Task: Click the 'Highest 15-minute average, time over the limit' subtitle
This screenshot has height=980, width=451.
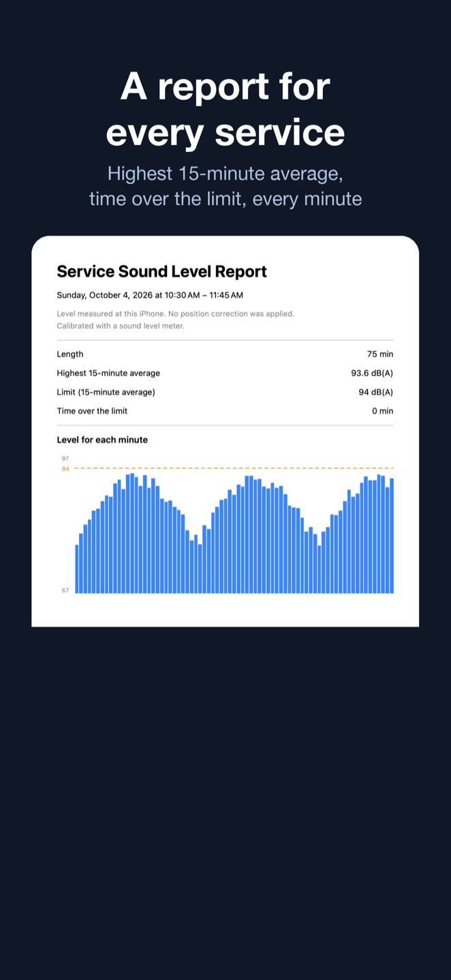Action: [x=225, y=186]
